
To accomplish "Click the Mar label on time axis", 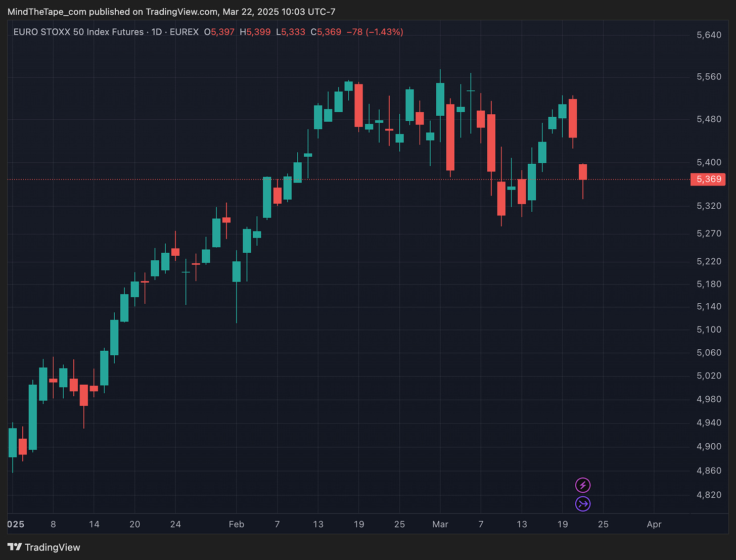I will [440, 524].
